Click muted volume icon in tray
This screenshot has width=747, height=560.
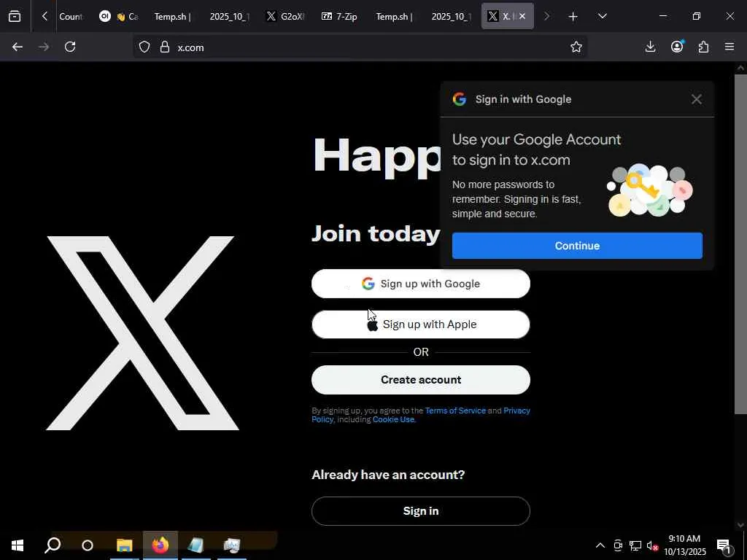pyautogui.click(x=652, y=545)
